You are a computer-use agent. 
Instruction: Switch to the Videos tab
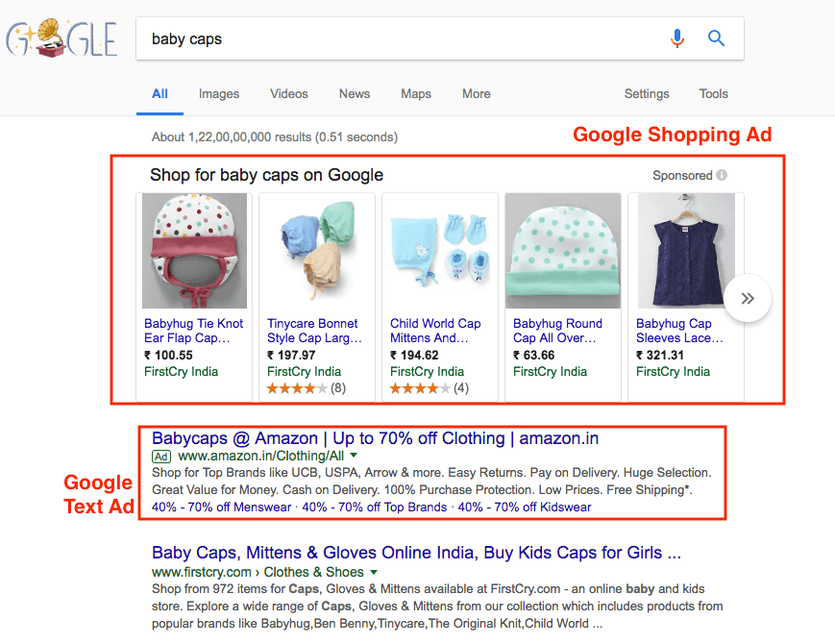288,94
